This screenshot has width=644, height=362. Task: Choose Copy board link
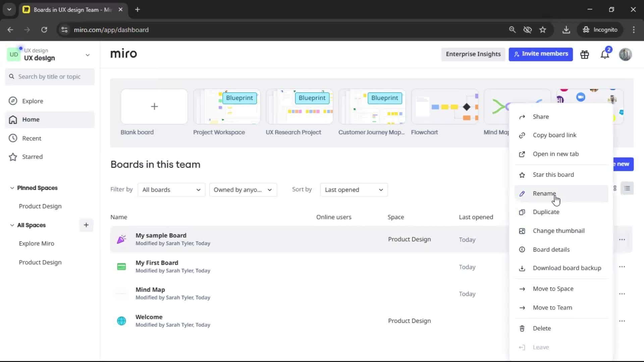click(x=561, y=135)
